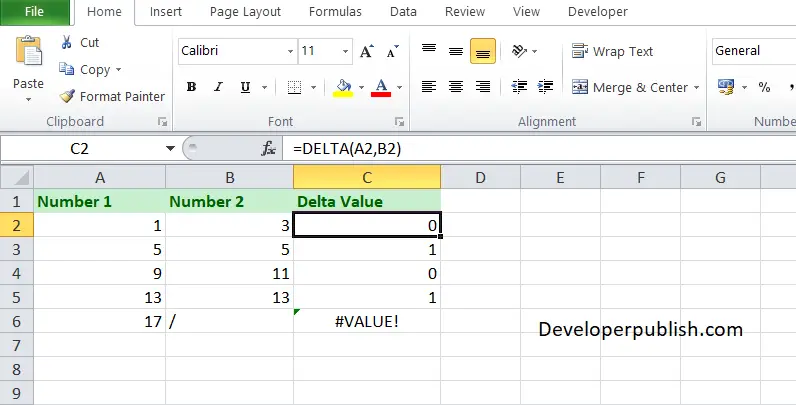Click the Accounting Number Format icon

tap(726, 87)
